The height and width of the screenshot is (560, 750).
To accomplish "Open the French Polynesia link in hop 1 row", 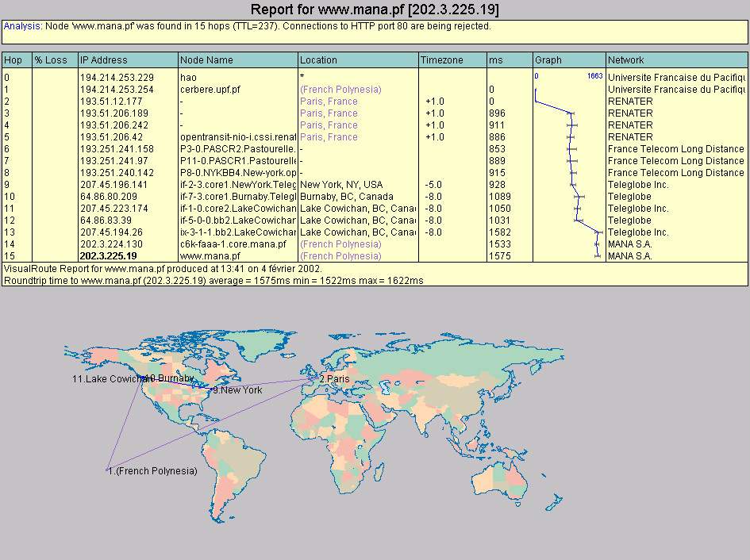I will tap(340, 90).
